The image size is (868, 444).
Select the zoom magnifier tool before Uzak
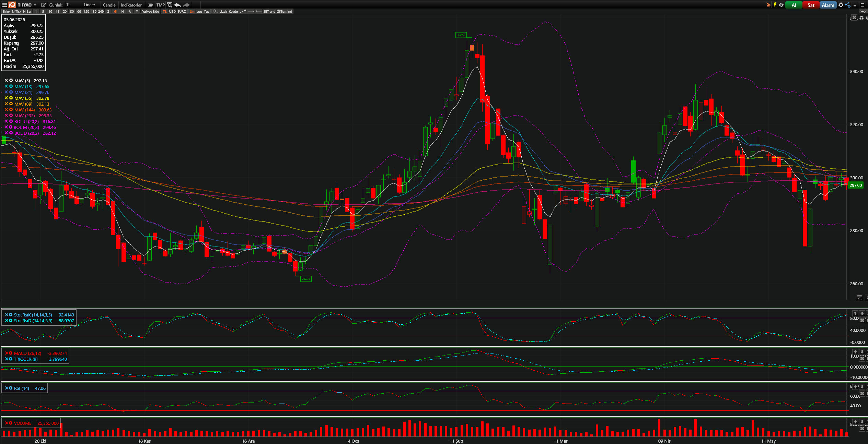coord(215,11)
